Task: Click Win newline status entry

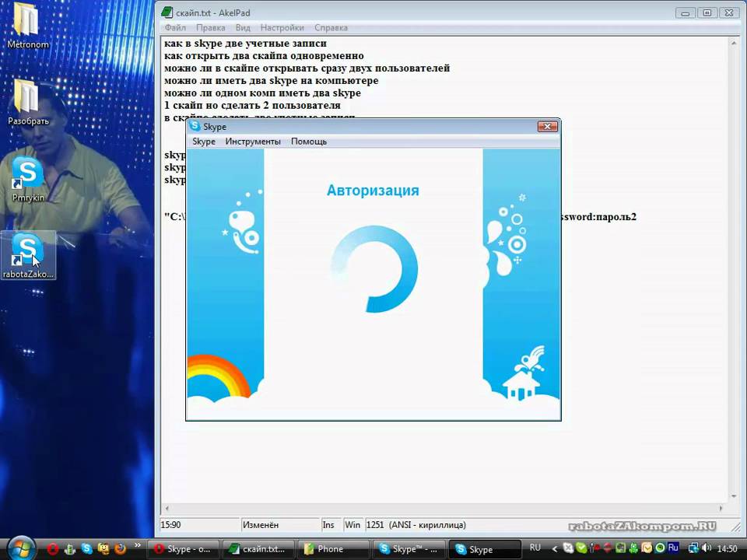Action: coord(352,525)
